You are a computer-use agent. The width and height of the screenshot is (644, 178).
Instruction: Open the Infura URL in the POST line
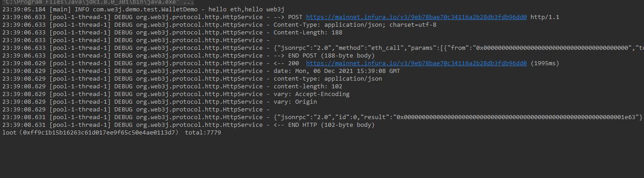(416, 17)
